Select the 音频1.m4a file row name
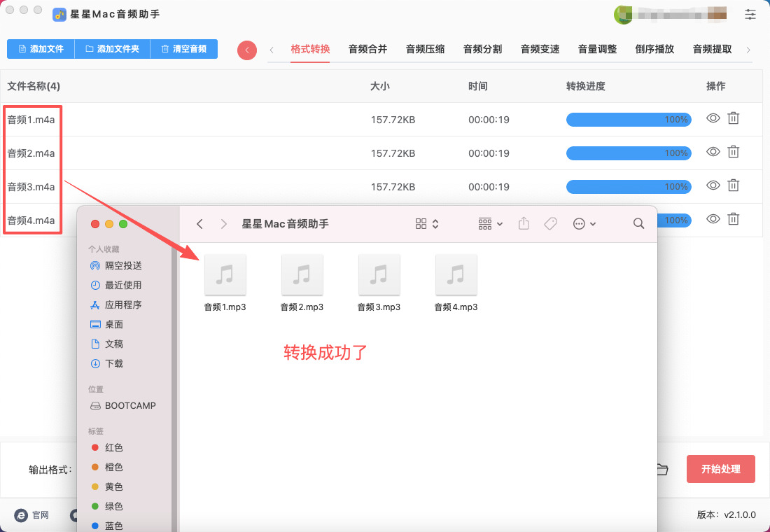Image resolution: width=770 pixels, height=532 pixels. click(31, 120)
